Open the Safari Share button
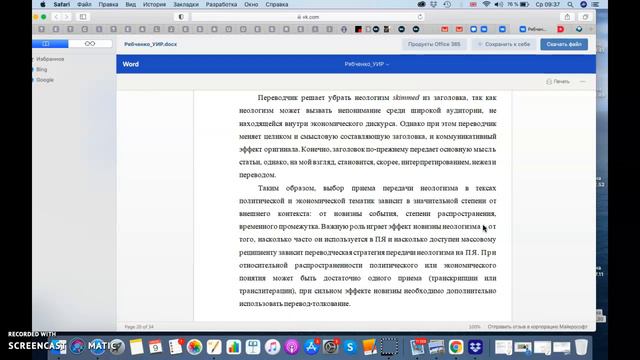This screenshot has height=360, width=640. point(567,17)
